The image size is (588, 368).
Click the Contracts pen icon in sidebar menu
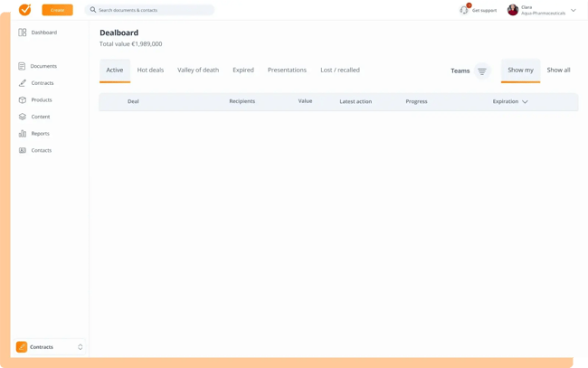point(23,83)
